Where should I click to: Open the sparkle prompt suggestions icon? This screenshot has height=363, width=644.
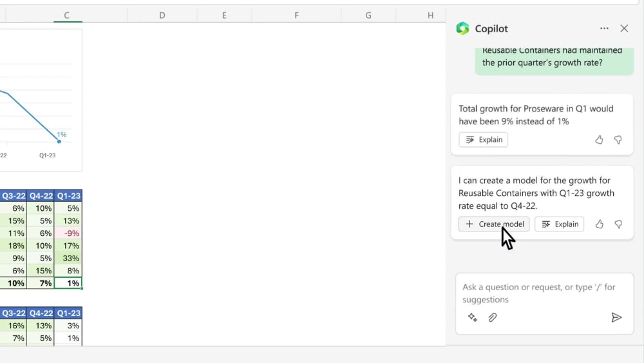(472, 317)
